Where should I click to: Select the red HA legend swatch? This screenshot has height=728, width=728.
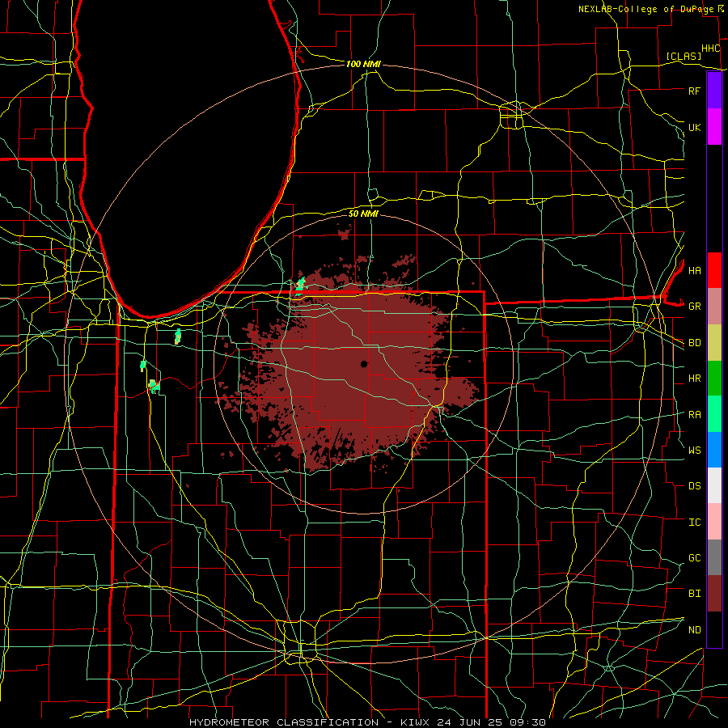point(714,270)
